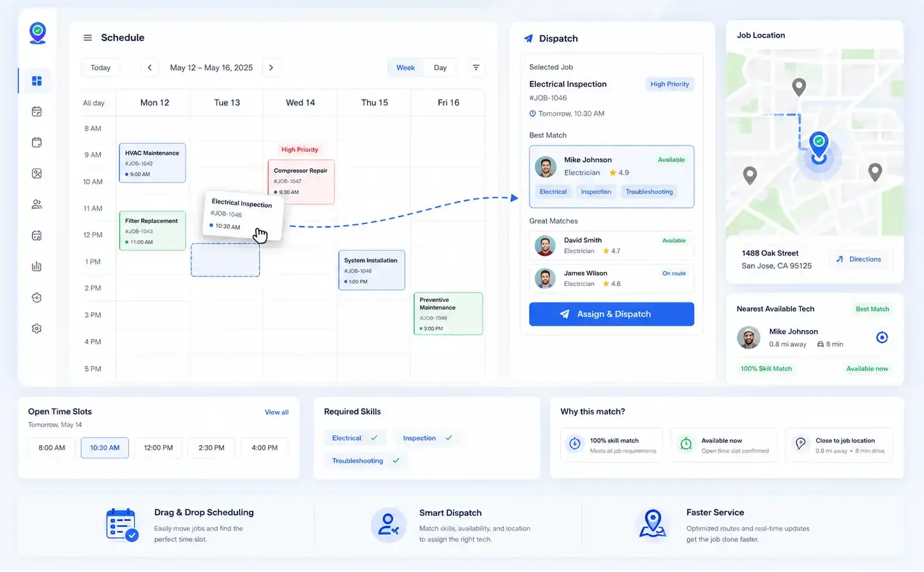Open the settings gear sidebar icon

[x=37, y=328]
